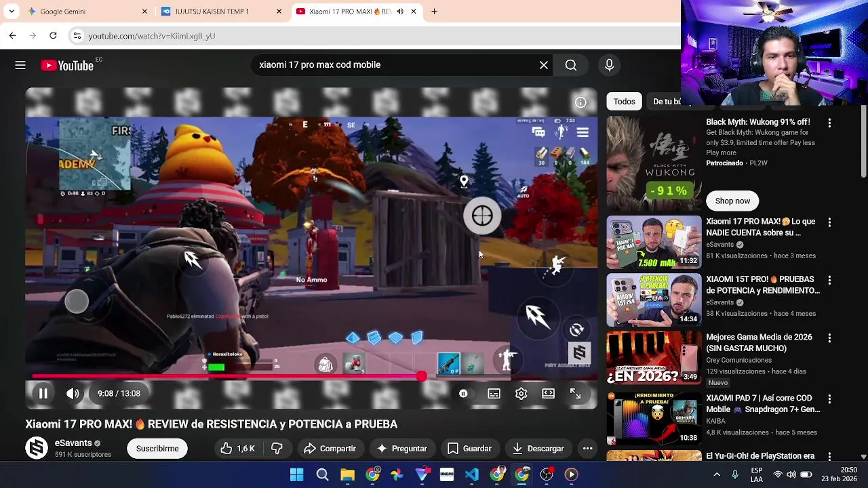Viewport: 868px width, 488px height.
Task: Share the video via Compartir
Action: tap(330, 448)
